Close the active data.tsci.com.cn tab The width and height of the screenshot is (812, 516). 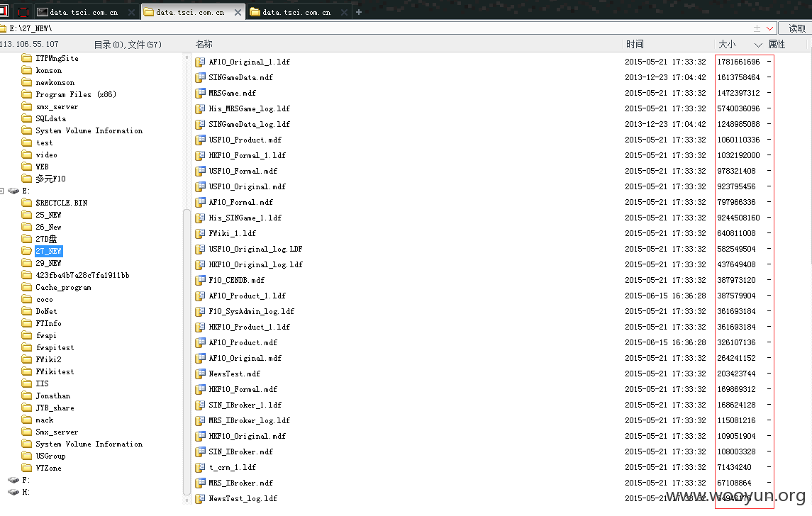(x=238, y=13)
